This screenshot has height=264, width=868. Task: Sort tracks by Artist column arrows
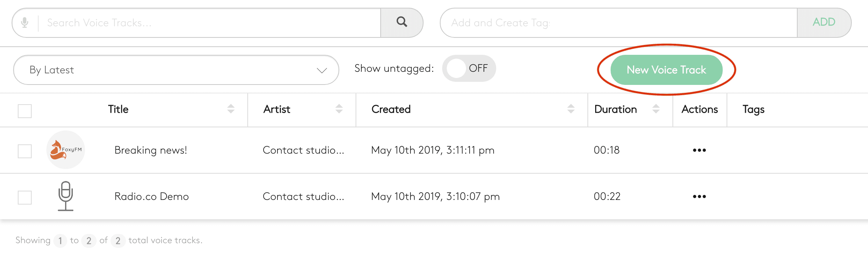click(x=339, y=109)
